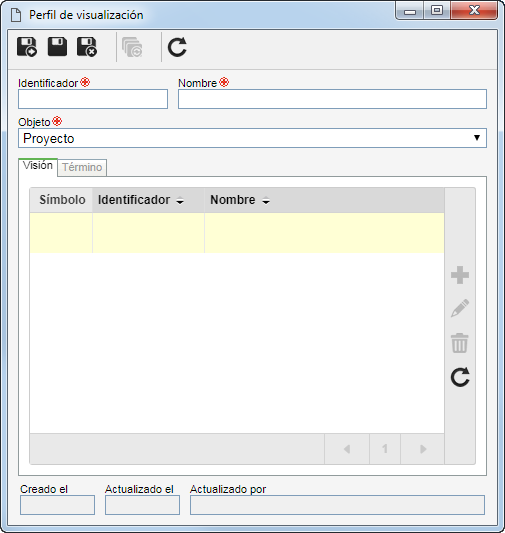The height and width of the screenshot is (533, 505).
Task: Sort by Identificador column arrow
Action: (180, 201)
